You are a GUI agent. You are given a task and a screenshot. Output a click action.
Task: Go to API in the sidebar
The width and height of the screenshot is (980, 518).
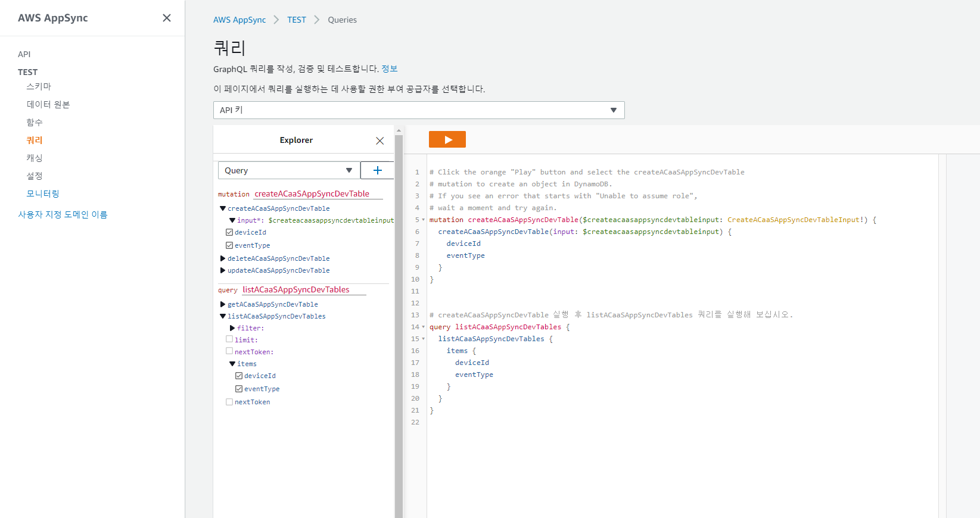(x=24, y=54)
